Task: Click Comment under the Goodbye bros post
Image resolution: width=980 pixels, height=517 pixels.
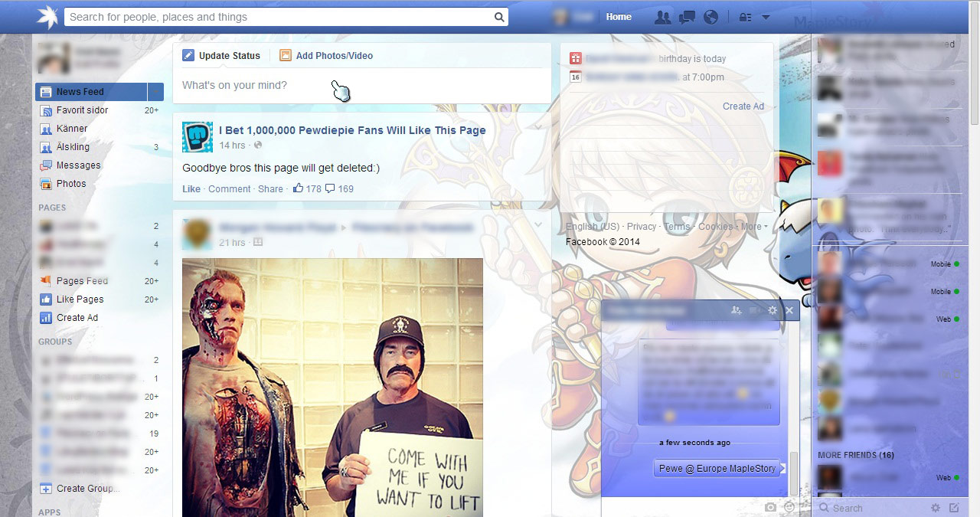Action: pyautogui.click(x=230, y=189)
